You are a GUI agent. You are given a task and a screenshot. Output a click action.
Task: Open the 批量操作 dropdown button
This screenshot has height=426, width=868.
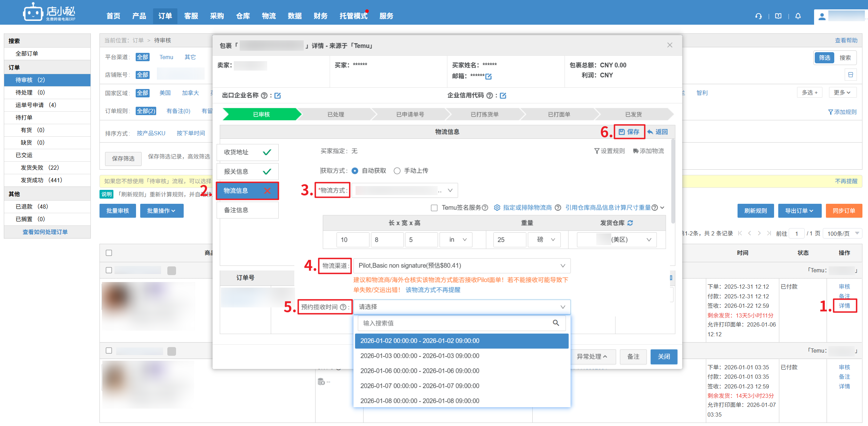[x=161, y=211]
